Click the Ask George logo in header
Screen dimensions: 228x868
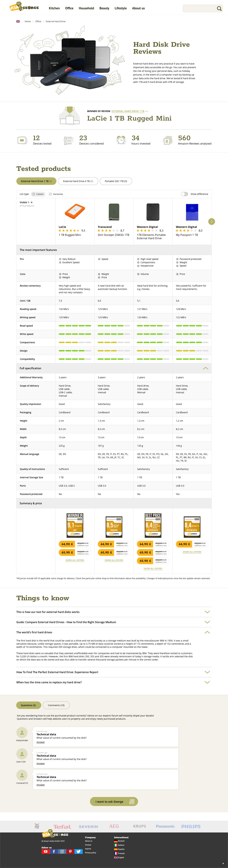click(24, 7)
